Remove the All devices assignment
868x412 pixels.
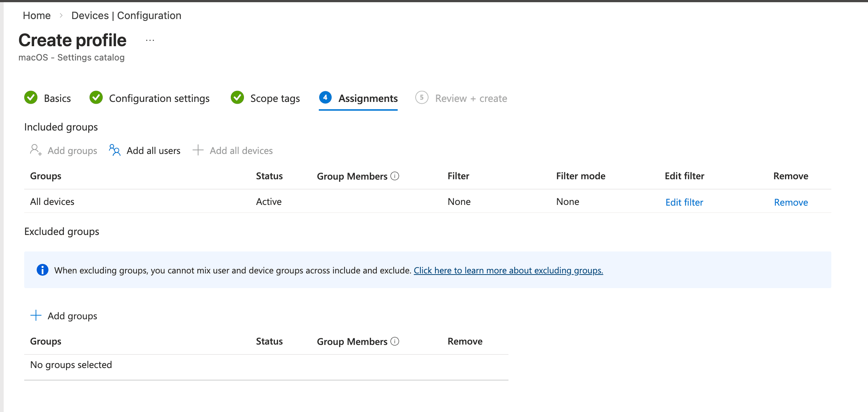coord(791,202)
